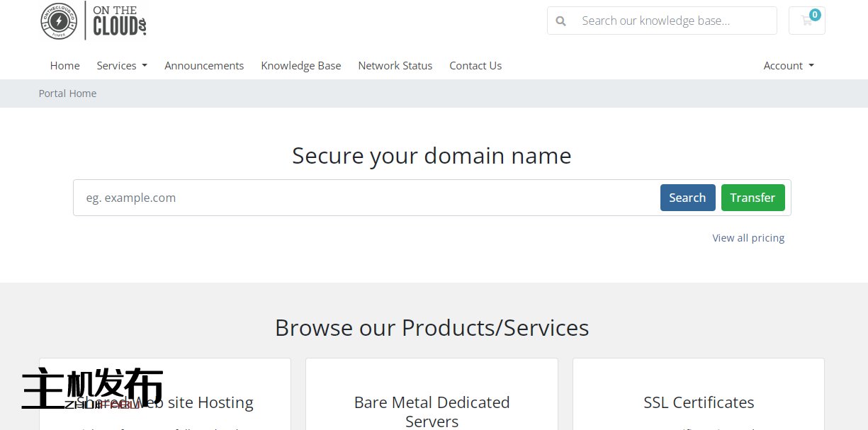Click the On The Cloud logo
Viewport: 868px width, 430px height.
pos(94,21)
